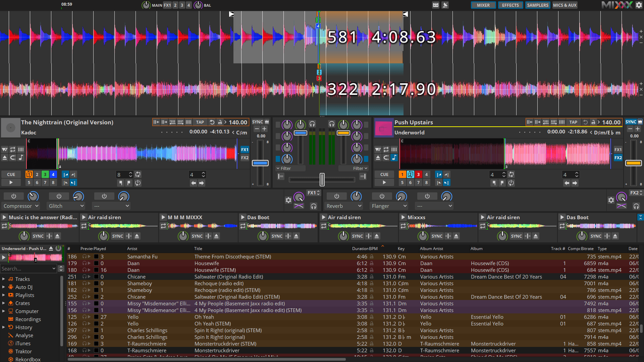
Task: Enable headphone cue icon in the mixer
Action: pyautogui.click(x=312, y=124)
